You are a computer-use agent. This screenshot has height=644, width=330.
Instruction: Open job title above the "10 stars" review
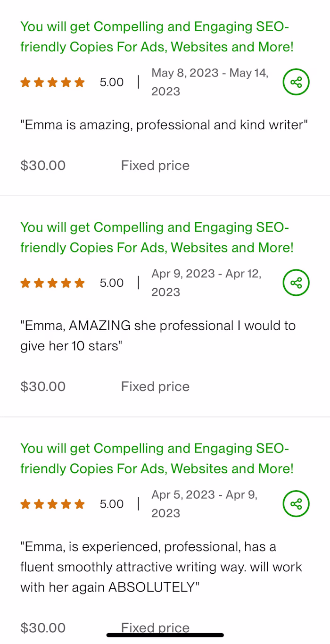click(x=157, y=237)
